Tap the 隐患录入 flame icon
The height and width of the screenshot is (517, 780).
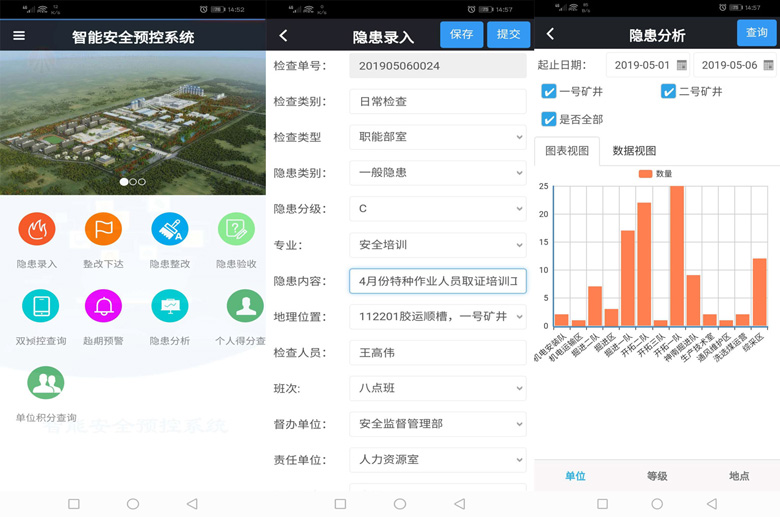coord(37,230)
